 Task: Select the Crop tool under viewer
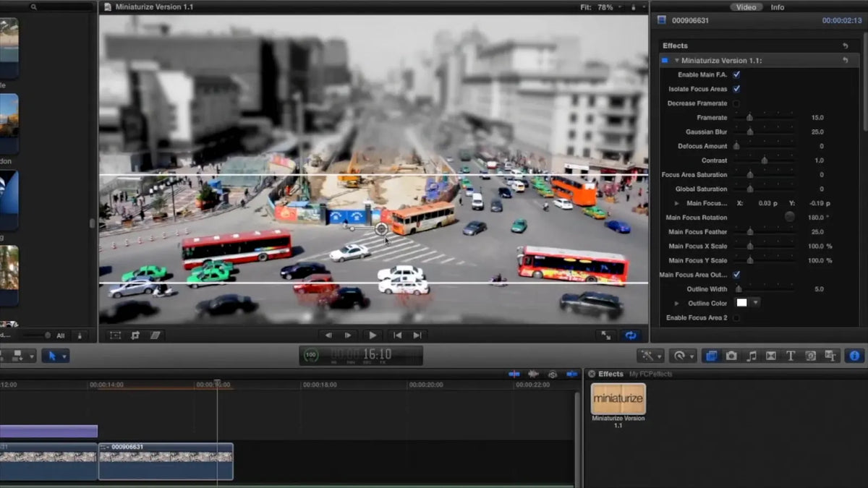(x=135, y=335)
